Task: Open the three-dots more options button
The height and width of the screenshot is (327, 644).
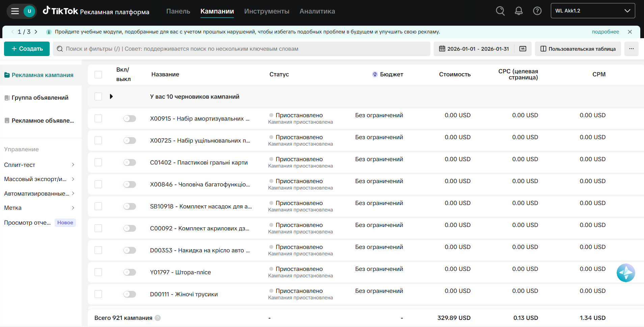Action: pos(632,49)
